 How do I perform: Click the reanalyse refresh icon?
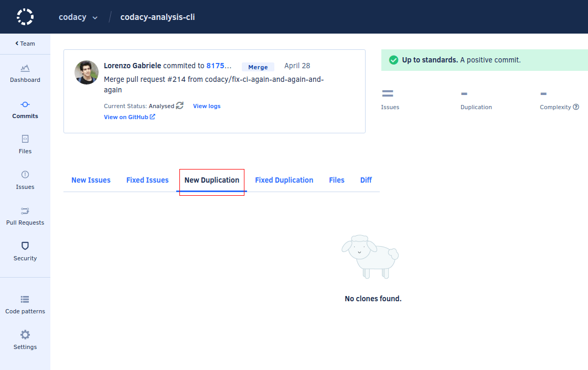coord(180,105)
